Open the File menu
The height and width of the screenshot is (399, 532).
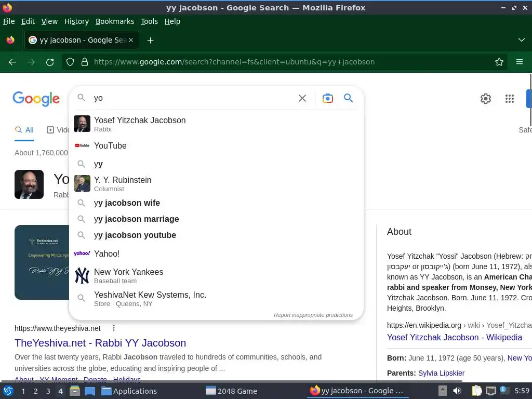[x=9, y=21]
